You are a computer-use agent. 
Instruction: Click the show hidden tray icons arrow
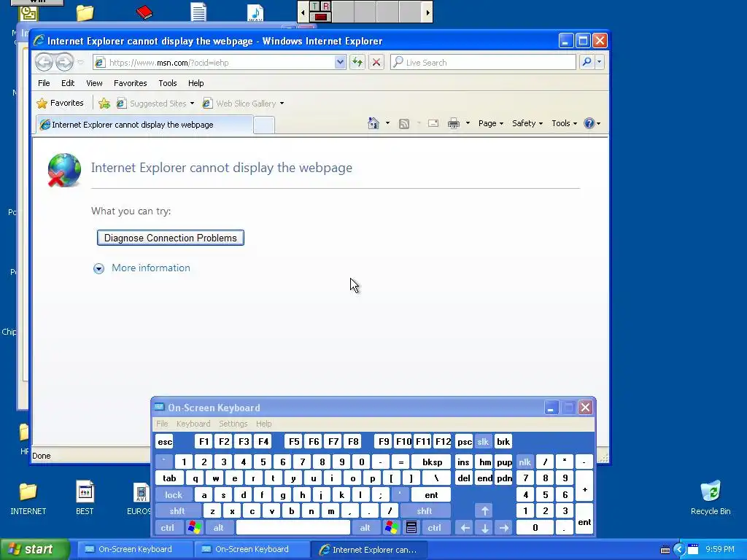pos(679,550)
